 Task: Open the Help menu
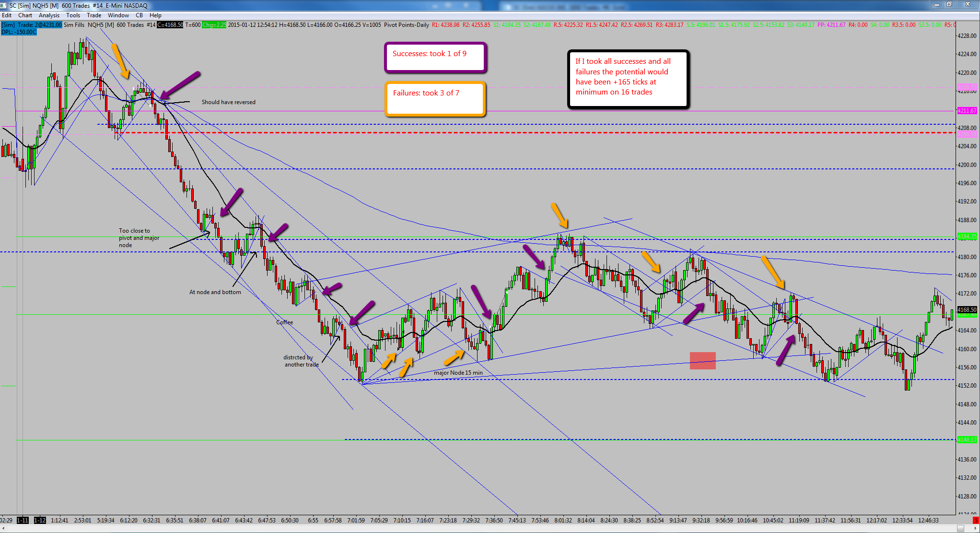(155, 15)
